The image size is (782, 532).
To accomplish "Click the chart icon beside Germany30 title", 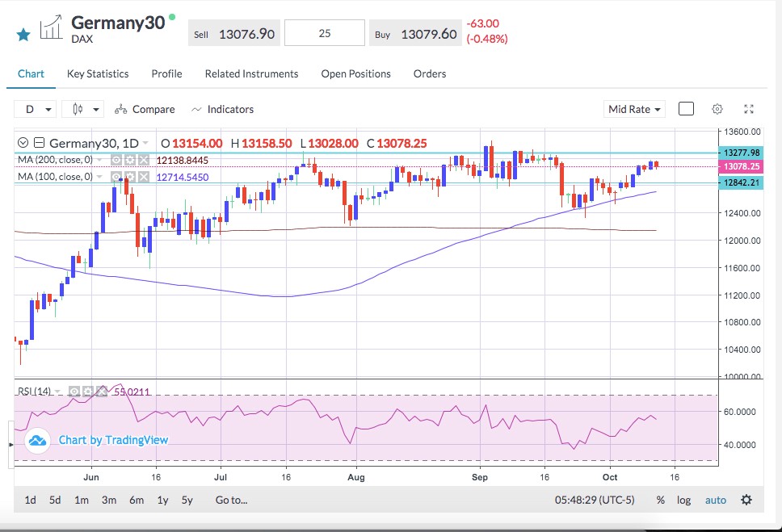I will [x=51, y=27].
